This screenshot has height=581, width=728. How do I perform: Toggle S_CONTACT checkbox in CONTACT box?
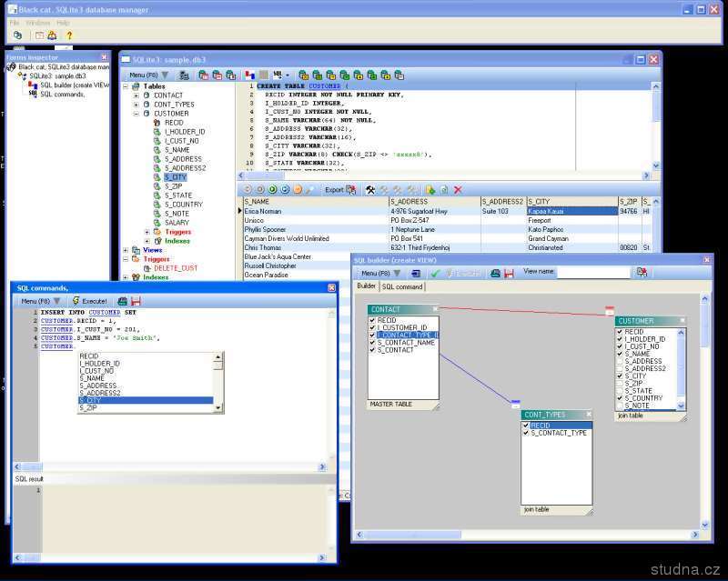(x=372, y=350)
